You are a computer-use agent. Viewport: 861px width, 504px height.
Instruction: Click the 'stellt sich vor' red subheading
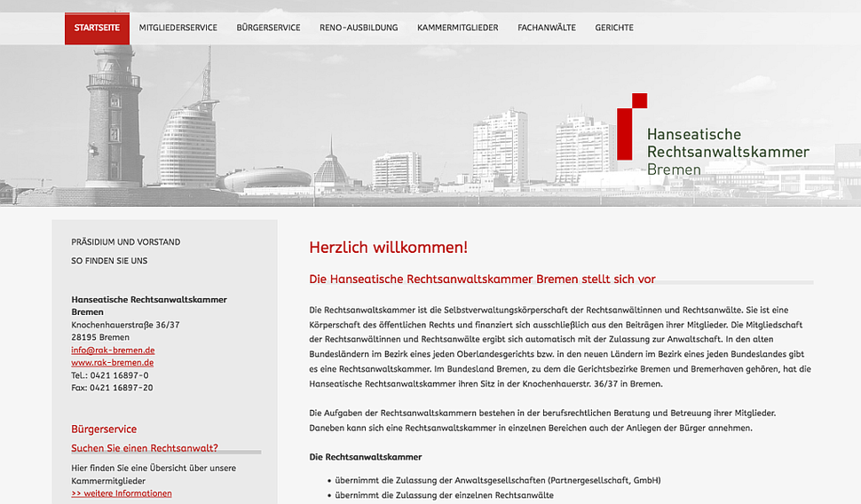tap(482, 279)
